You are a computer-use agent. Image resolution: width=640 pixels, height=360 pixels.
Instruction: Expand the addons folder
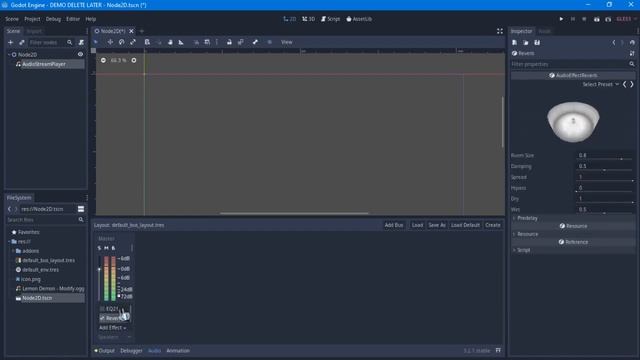pyautogui.click(x=13, y=251)
